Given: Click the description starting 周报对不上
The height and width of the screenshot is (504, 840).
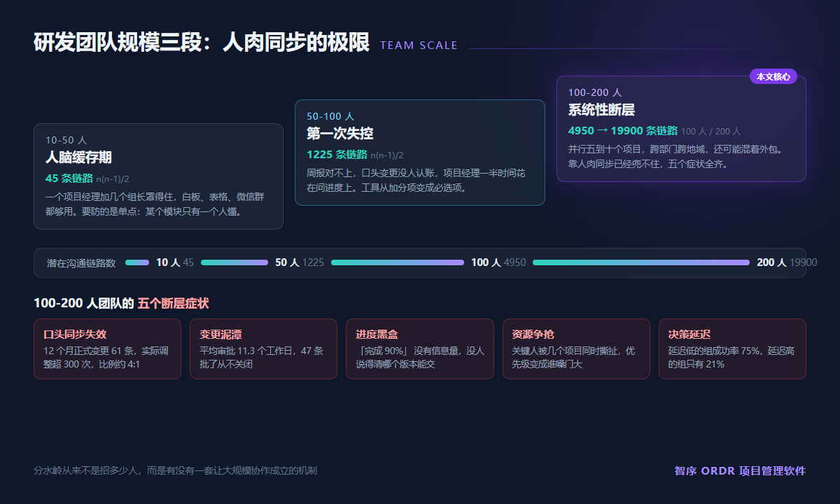Looking at the screenshot, I should point(416,180).
